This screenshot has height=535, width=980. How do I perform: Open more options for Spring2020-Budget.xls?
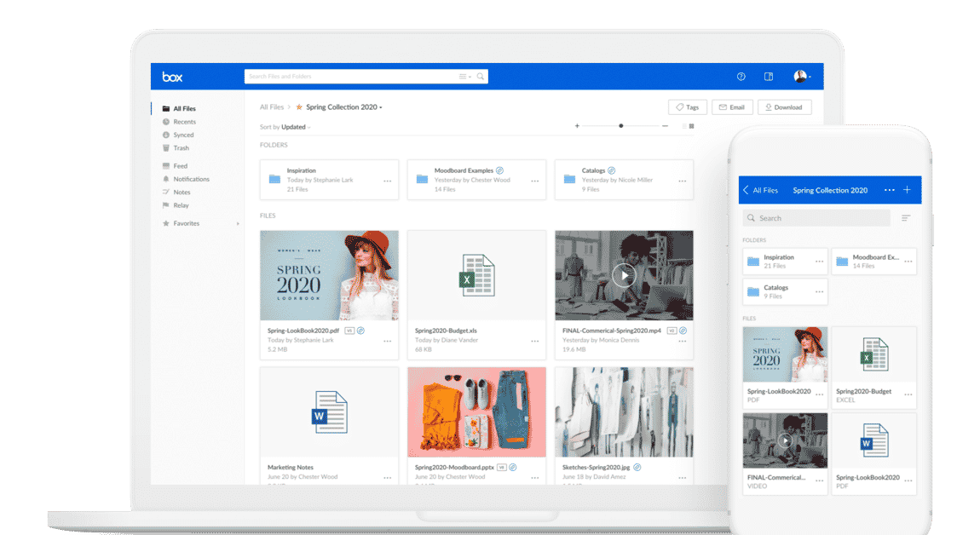(x=535, y=342)
